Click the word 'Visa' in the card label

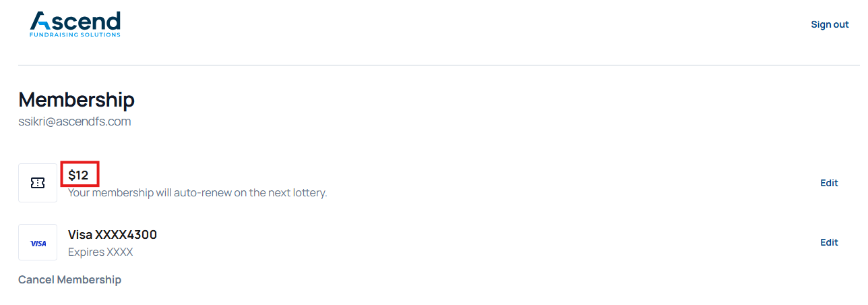tap(80, 235)
